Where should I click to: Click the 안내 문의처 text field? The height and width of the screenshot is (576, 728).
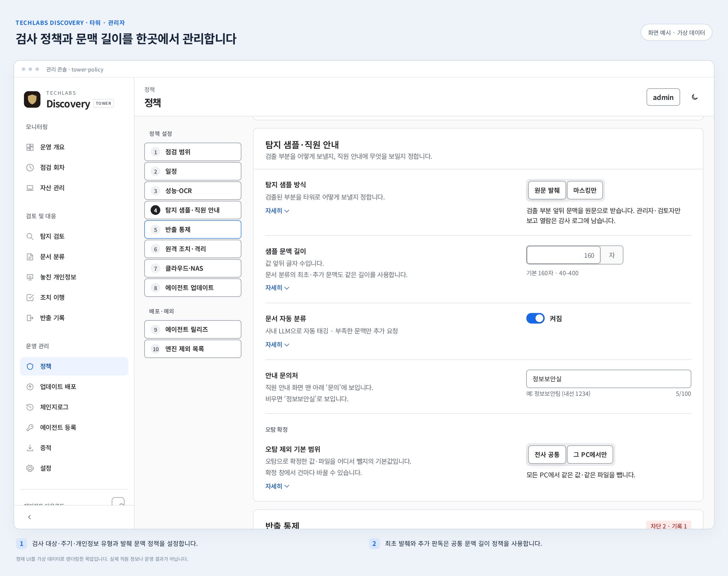coord(608,379)
